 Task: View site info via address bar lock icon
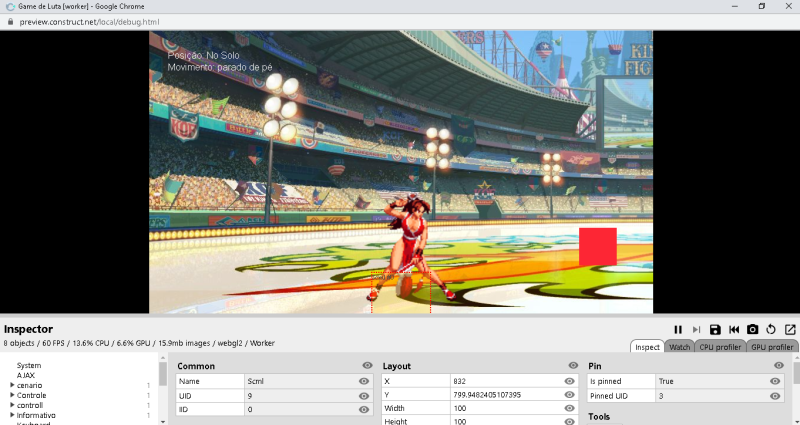pos(10,22)
